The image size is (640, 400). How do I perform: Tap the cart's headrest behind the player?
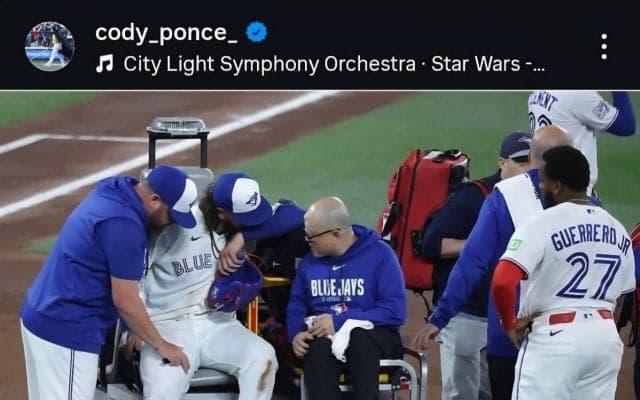pos(178,129)
